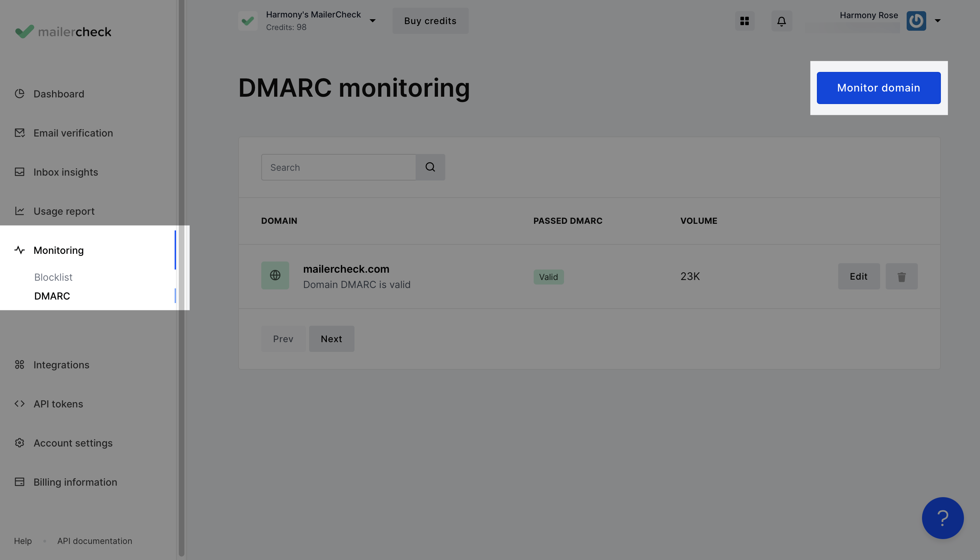Viewport: 980px width, 560px height.
Task: Open the API documentation link
Action: pos(95,540)
